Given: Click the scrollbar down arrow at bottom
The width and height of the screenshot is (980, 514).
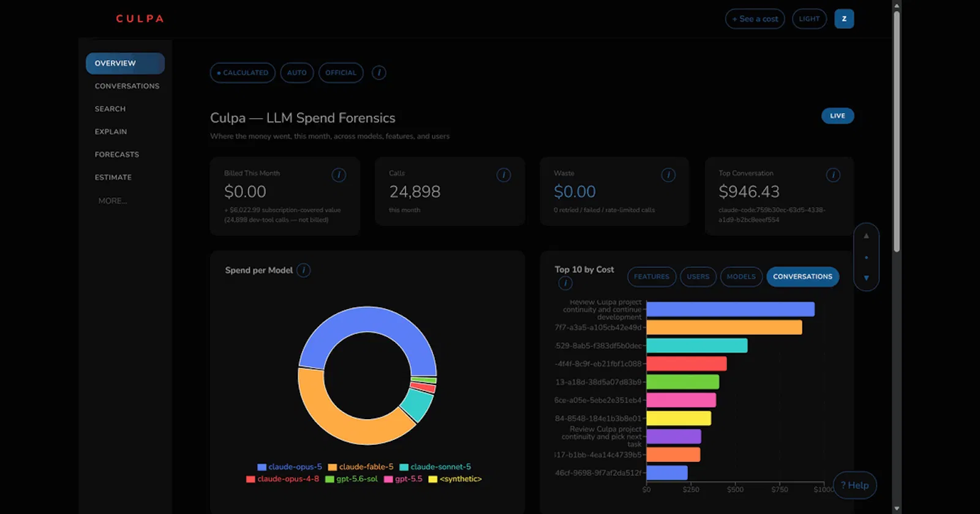Looking at the screenshot, I should coord(897,508).
